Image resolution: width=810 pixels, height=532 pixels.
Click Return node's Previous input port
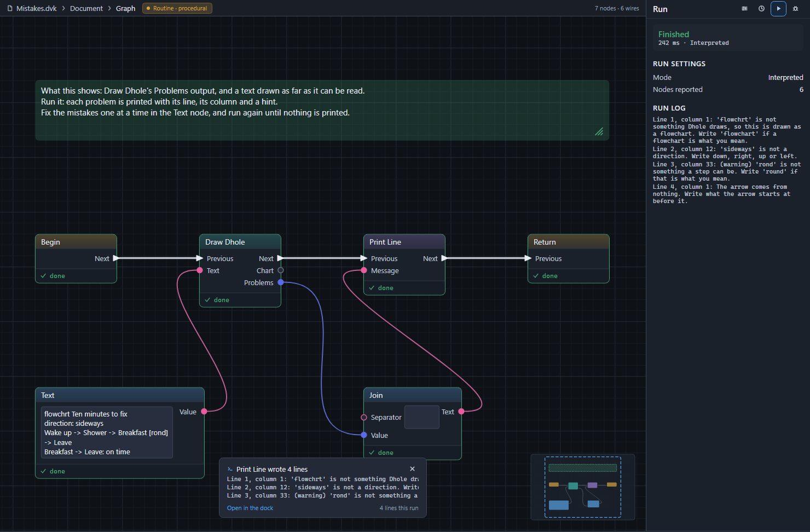click(528, 258)
